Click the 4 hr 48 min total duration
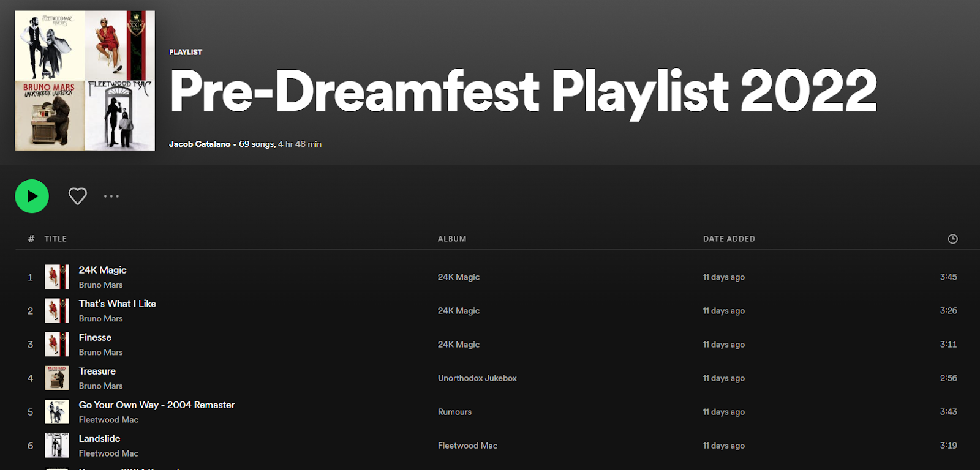 pos(300,144)
